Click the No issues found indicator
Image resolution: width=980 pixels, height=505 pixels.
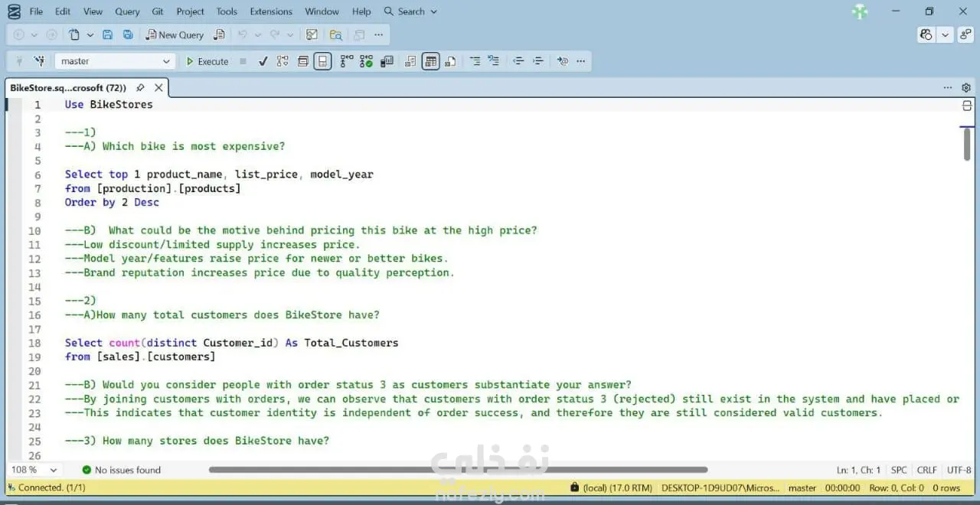coord(122,470)
